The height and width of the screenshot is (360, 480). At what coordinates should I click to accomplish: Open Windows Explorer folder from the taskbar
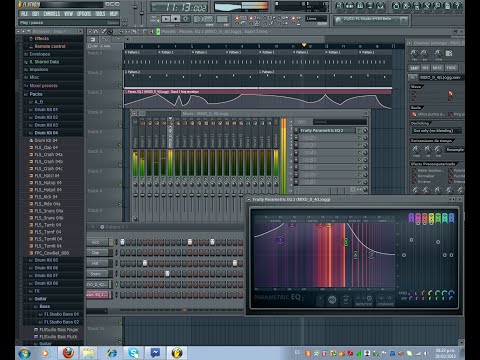pos(89,353)
